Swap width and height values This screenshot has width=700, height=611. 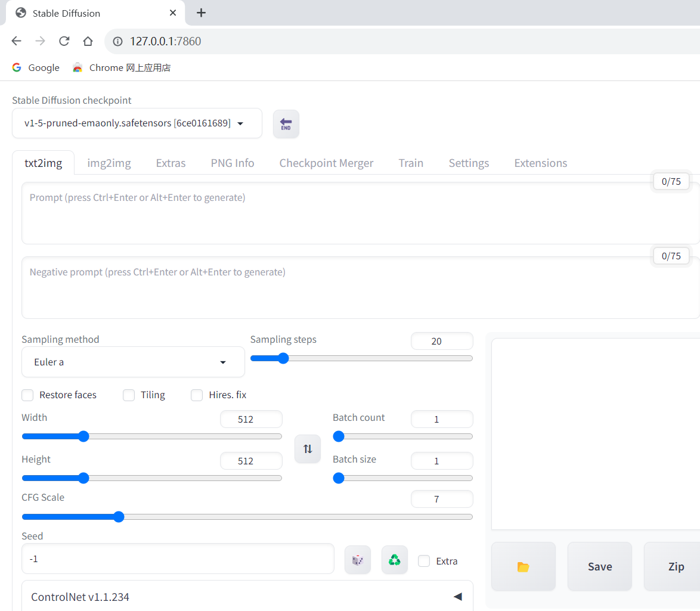click(x=308, y=448)
